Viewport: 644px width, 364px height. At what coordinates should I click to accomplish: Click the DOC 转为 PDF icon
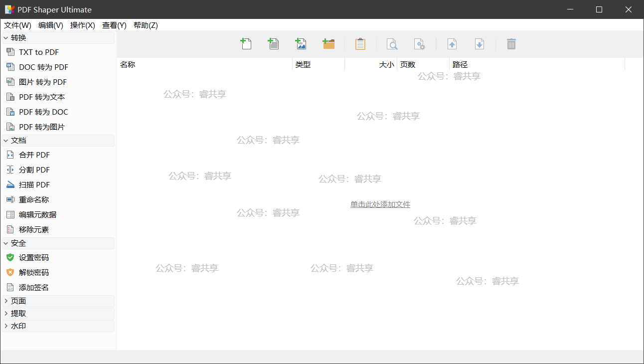pyautogui.click(x=10, y=67)
